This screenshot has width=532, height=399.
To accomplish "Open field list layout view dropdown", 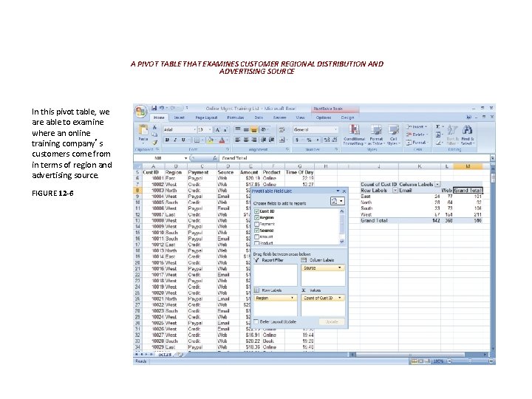I will click(x=337, y=201).
